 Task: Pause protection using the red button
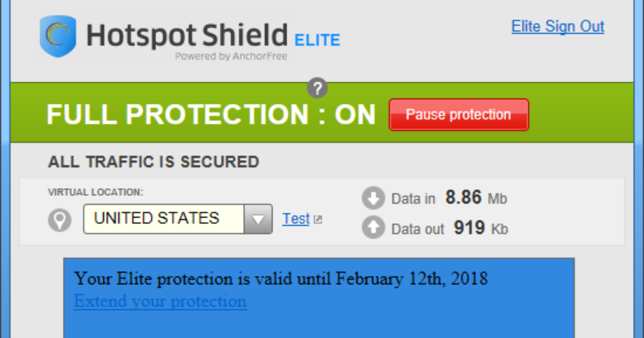tap(458, 115)
